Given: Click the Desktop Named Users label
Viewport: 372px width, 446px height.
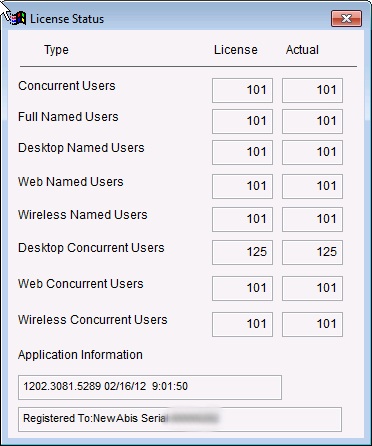Looking at the screenshot, I should (x=81, y=148).
